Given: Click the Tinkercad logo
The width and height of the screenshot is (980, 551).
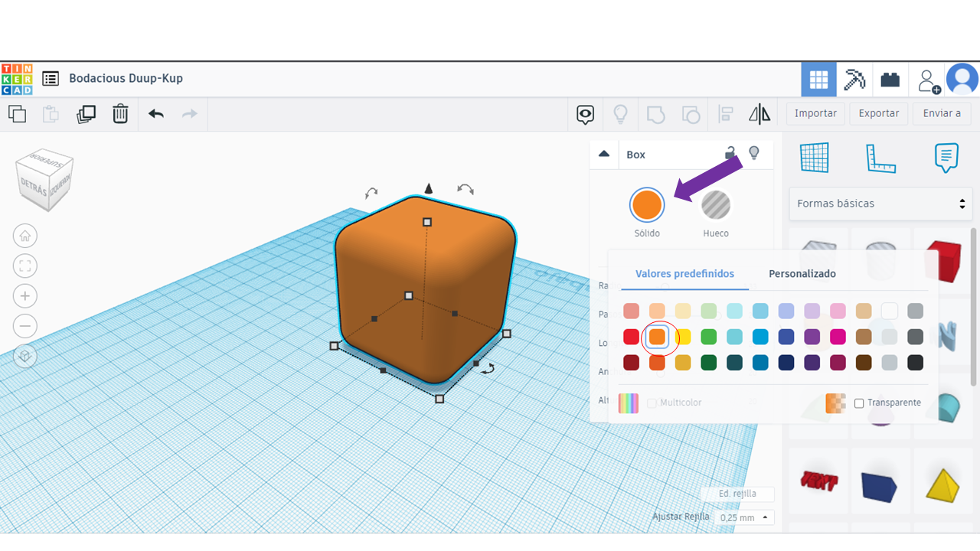Looking at the screenshot, I should pos(17,79).
